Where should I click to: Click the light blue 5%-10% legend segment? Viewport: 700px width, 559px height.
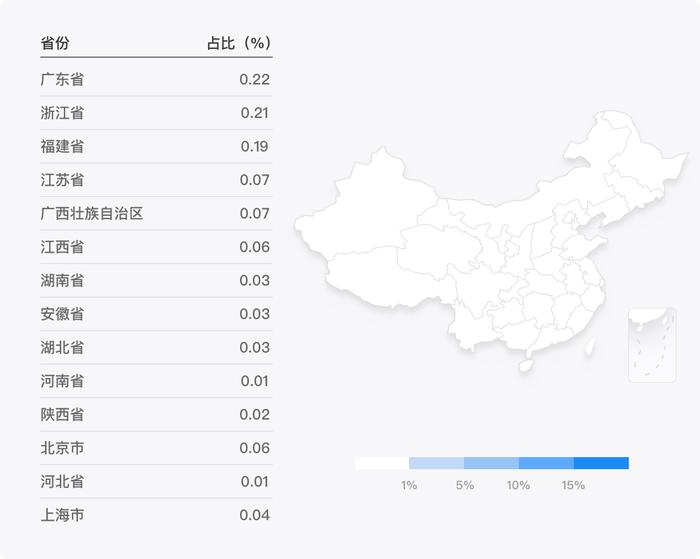[492, 463]
